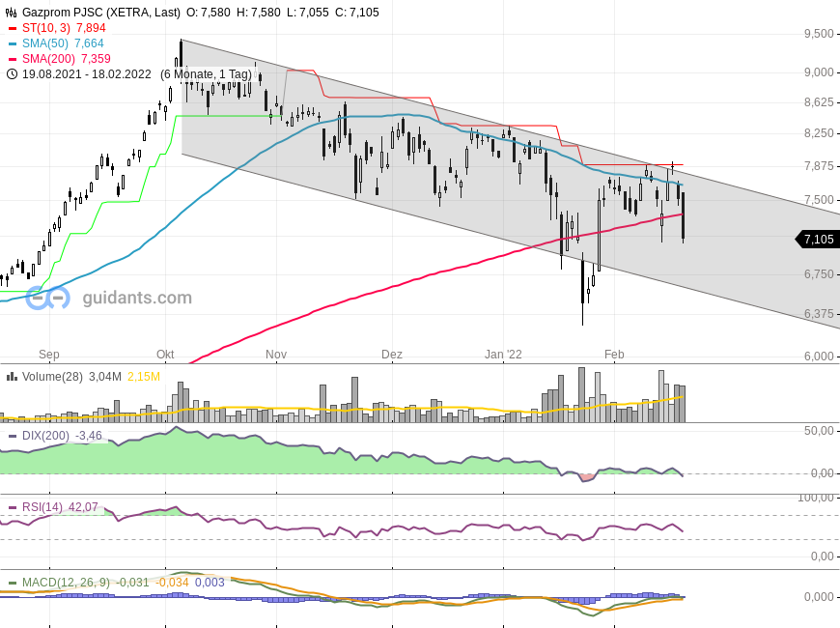Click the MACD legend color swatch

coord(13,583)
